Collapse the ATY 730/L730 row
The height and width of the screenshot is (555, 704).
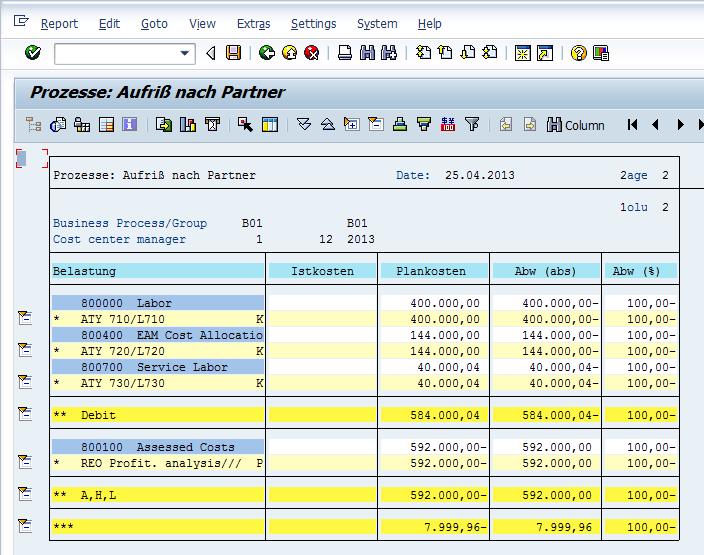25,382
